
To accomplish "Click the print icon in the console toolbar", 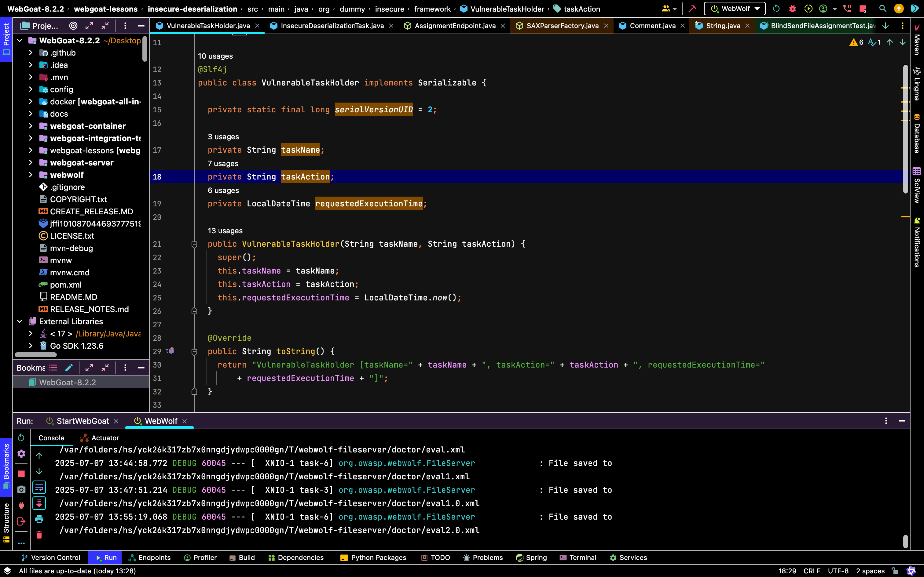I will tap(39, 519).
